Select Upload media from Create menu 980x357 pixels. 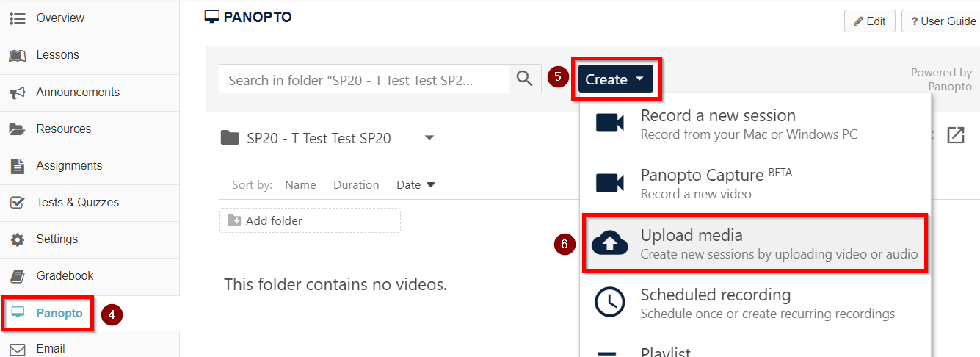point(755,244)
